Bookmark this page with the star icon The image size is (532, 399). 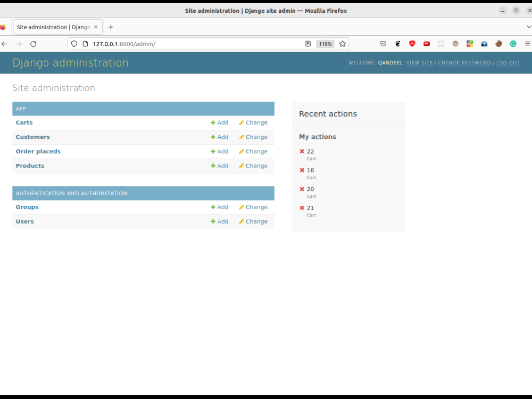coord(342,44)
